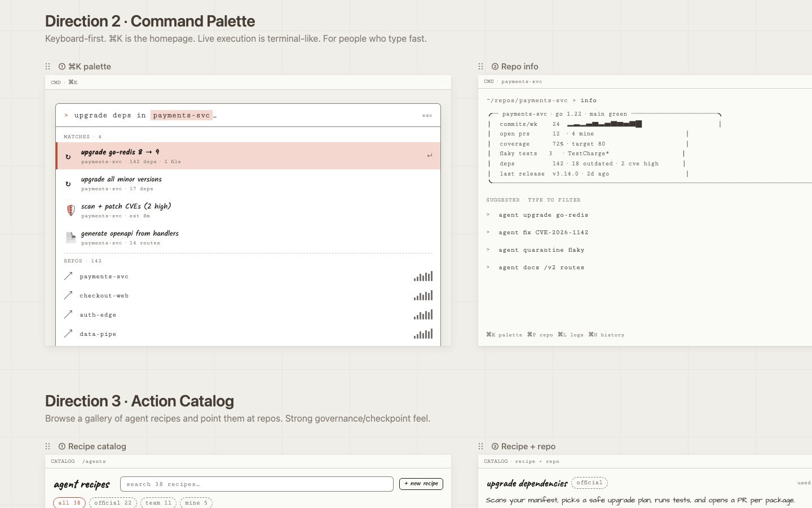
Task: Select the auth-edge repo row text
Action: coord(98,315)
